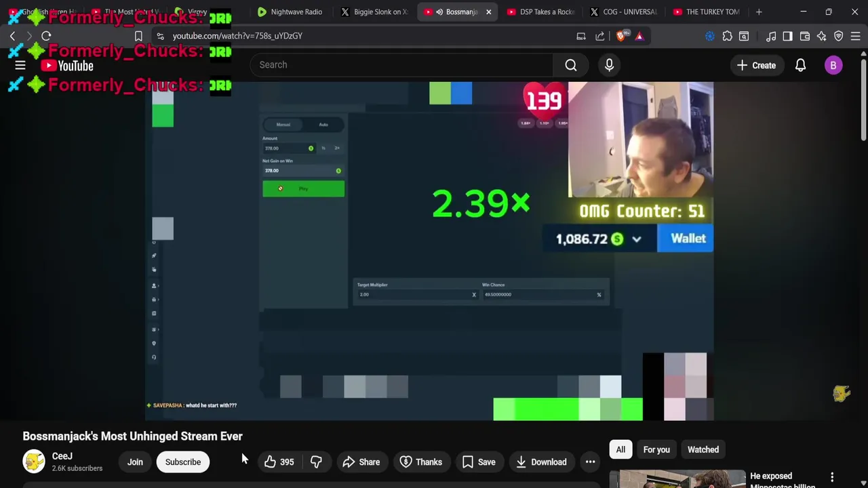Bookmark this page with the bookmark icon
The image size is (868, 488).
pyautogui.click(x=138, y=36)
